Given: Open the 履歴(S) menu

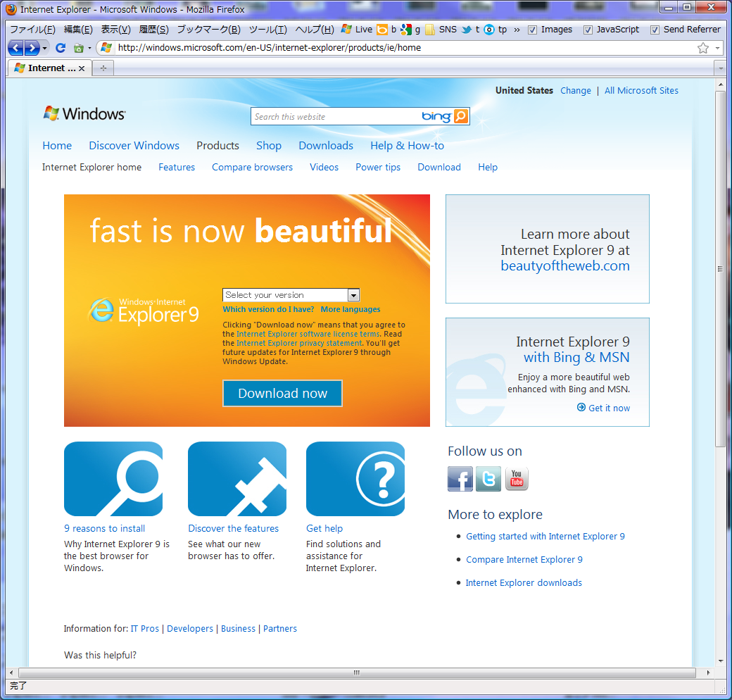Looking at the screenshot, I should tap(153, 30).
